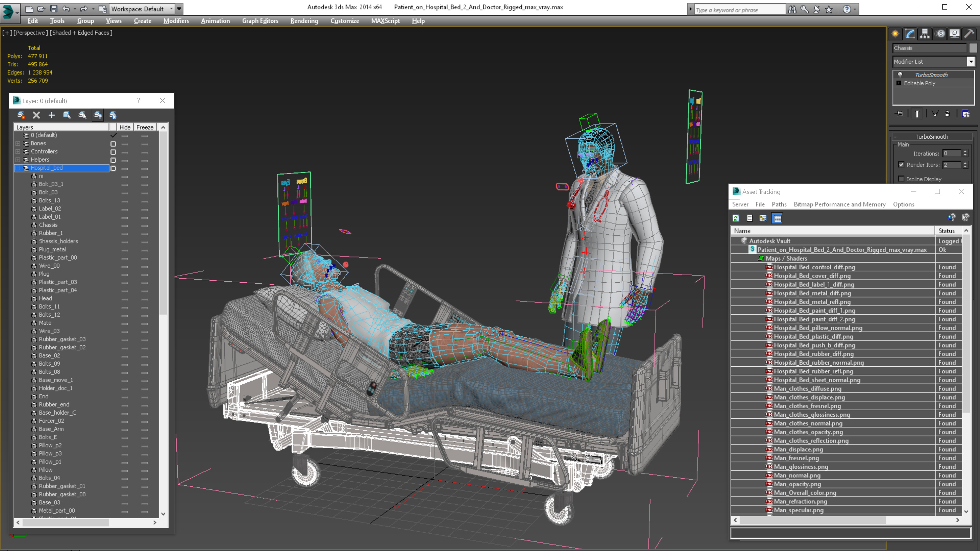Click Freeze/Unfreeze All Layers snowflake icon
This screenshot has height=551, width=980.
[x=113, y=115]
